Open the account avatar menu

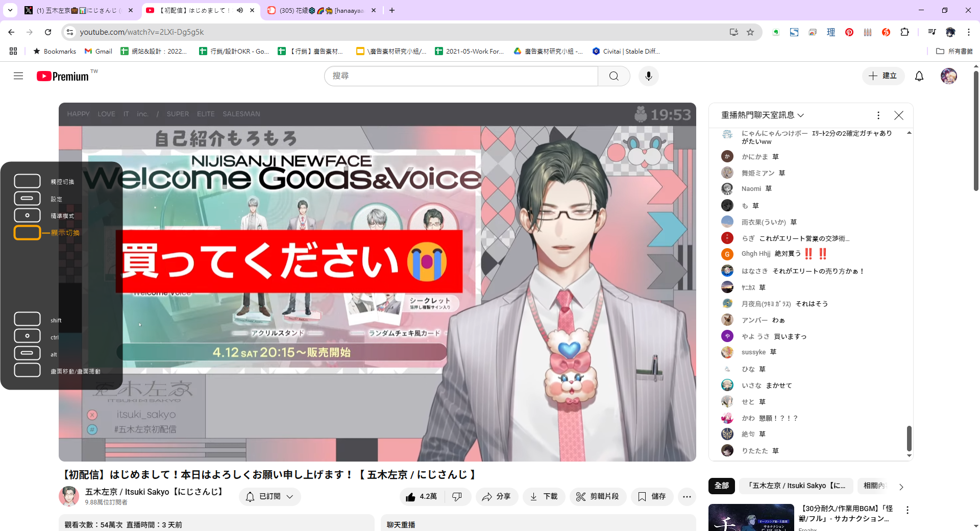coord(949,76)
